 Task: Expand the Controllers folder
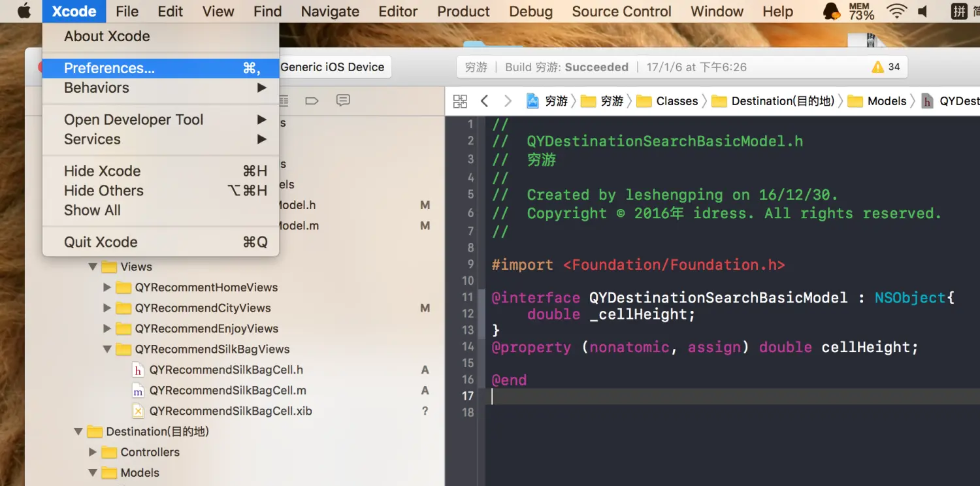(x=93, y=452)
